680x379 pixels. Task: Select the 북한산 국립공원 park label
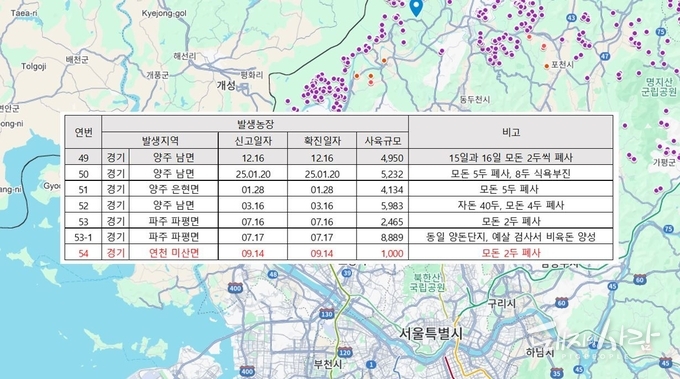[x=428, y=282]
